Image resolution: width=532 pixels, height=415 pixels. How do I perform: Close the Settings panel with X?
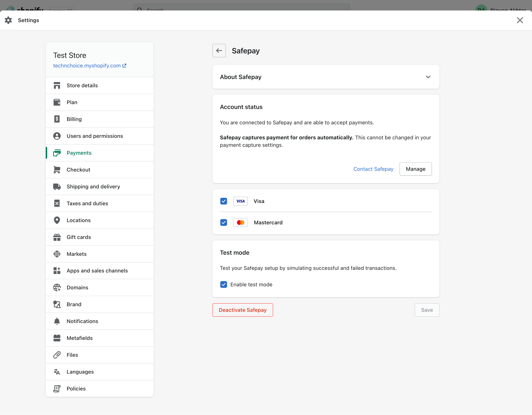point(520,20)
